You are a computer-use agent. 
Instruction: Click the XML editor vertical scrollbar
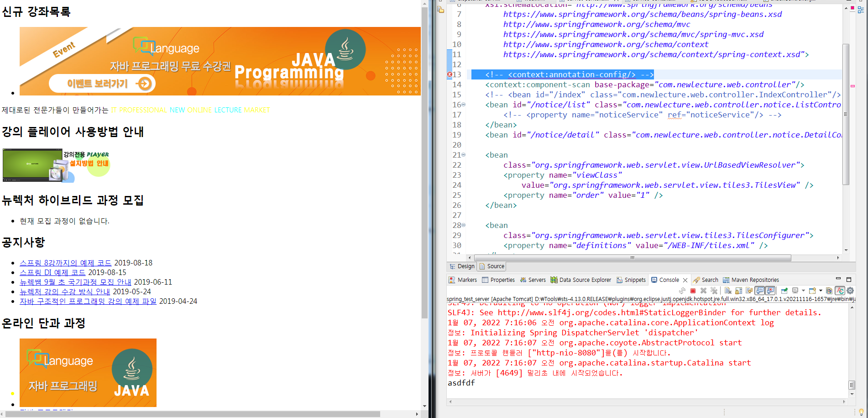click(846, 114)
